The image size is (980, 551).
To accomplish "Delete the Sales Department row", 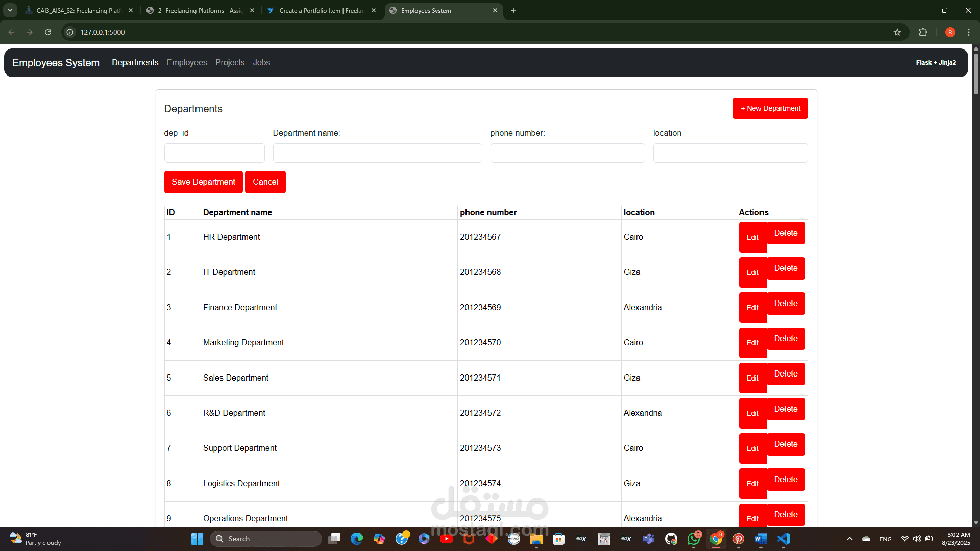I will coord(786,374).
